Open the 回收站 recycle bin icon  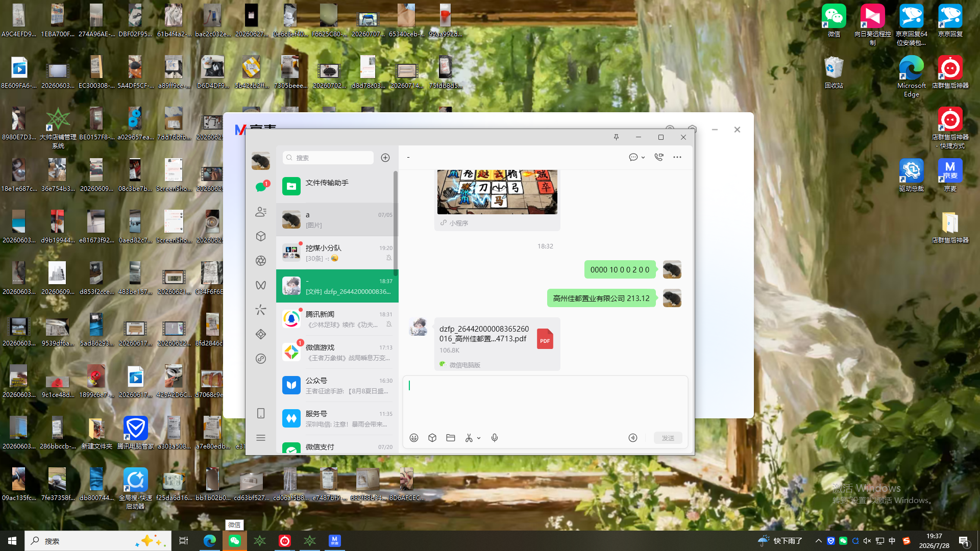pyautogui.click(x=834, y=72)
